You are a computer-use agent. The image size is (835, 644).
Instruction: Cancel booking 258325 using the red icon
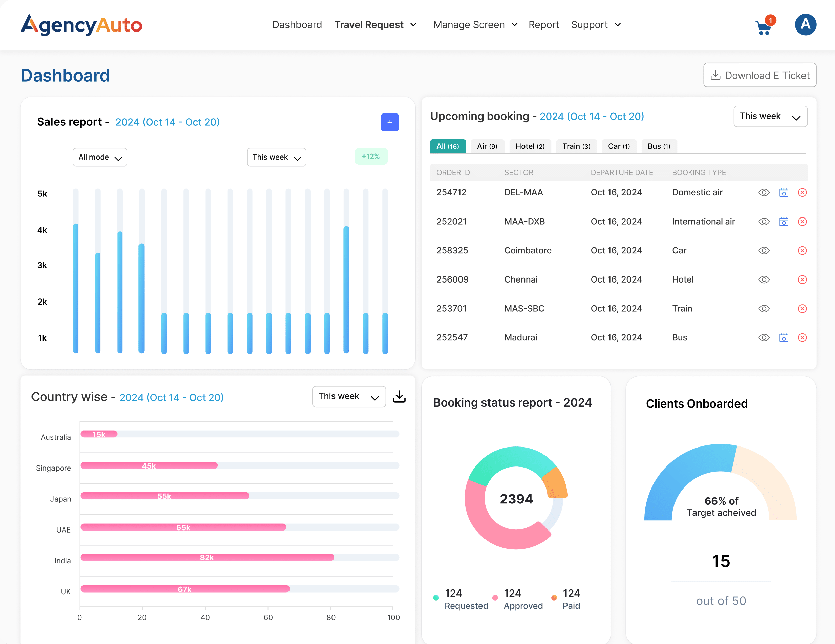click(x=802, y=250)
